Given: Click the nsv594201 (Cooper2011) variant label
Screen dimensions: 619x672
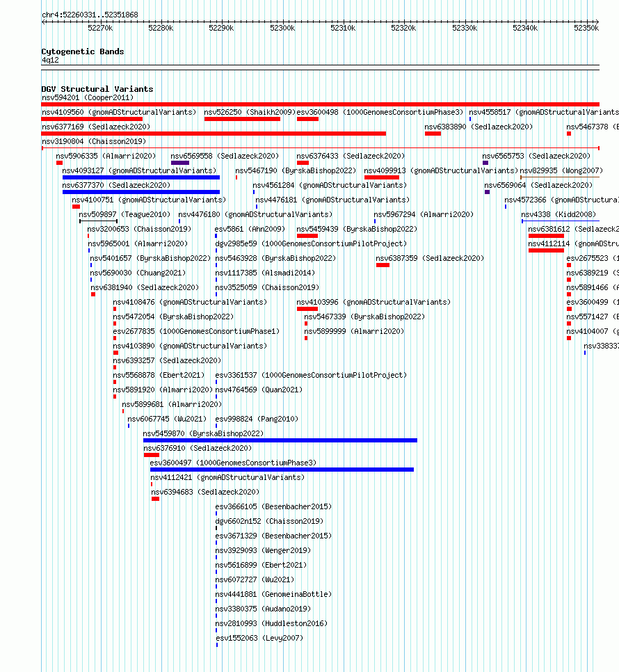Looking at the screenshot, I should coord(88,97).
